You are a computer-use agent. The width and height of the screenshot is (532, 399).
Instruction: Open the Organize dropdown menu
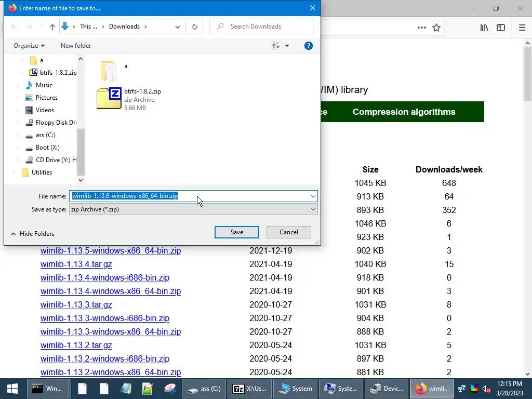(29, 46)
